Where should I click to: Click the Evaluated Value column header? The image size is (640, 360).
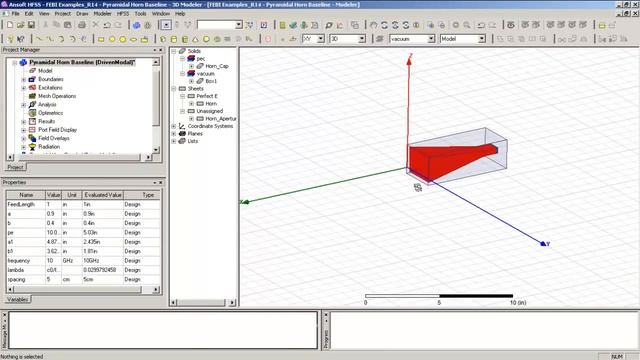pyautogui.click(x=103, y=195)
